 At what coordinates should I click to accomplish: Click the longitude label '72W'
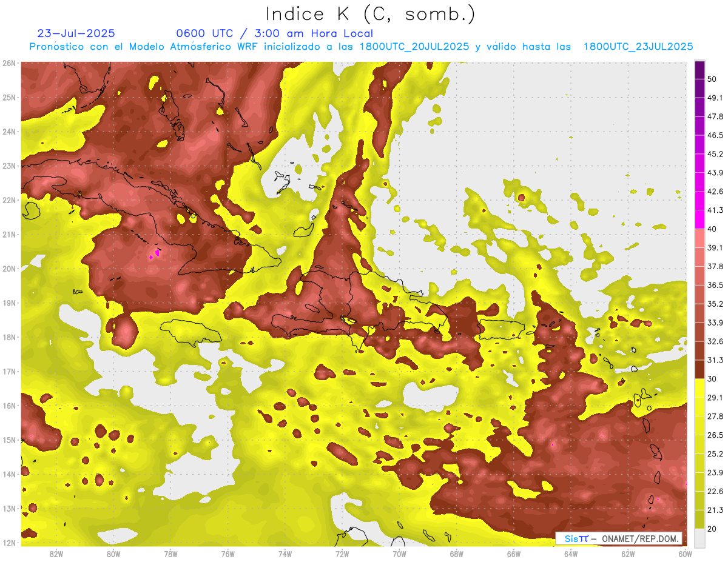click(x=342, y=554)
